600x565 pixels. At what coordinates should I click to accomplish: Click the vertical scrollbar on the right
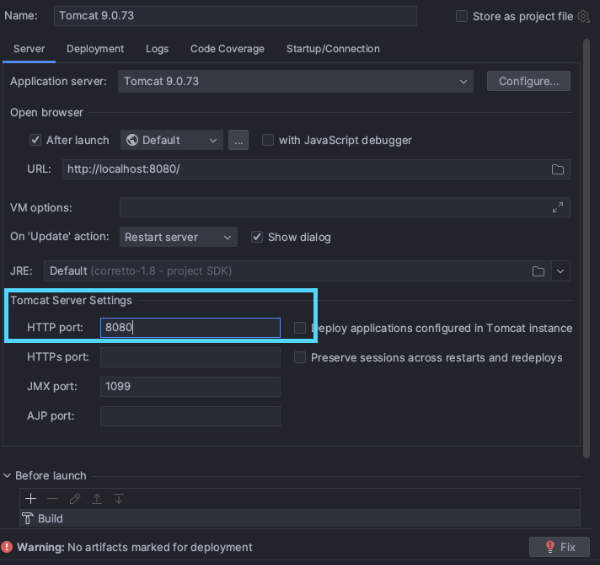pyautogui.click(x=586, y=249)
